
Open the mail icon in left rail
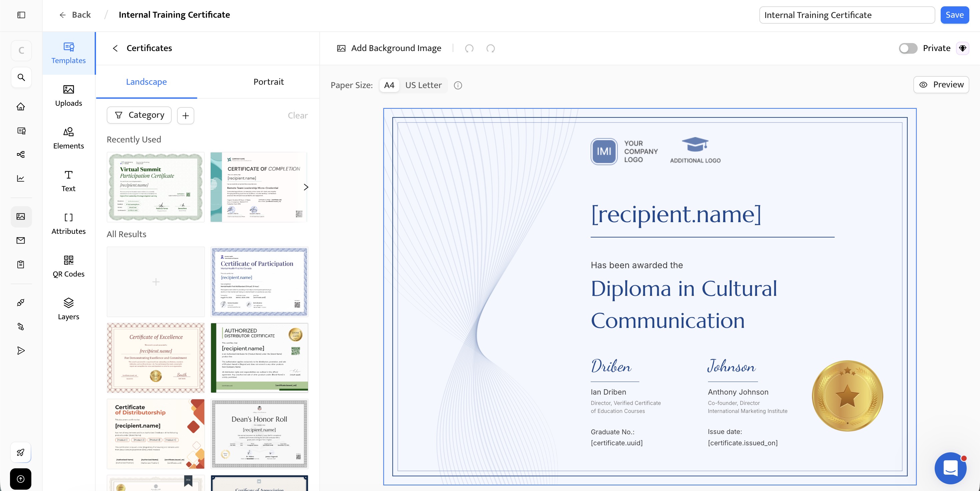pos(21,240)
